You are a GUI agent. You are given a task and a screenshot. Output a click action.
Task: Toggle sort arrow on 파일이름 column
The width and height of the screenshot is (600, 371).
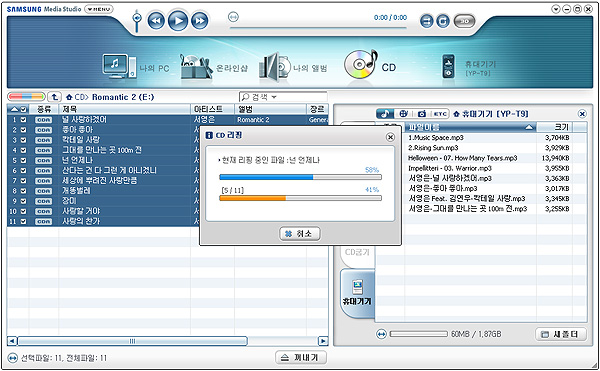tap(529, 127)
